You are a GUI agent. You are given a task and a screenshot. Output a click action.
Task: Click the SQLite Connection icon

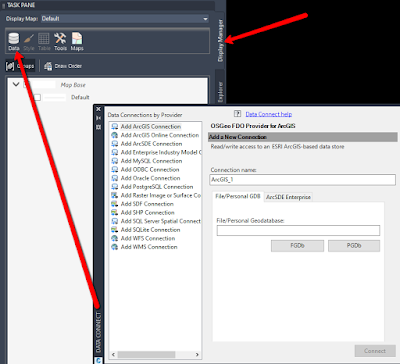click(115, 230)
